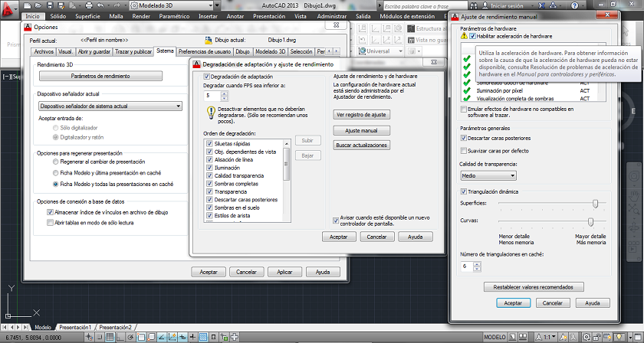Click Parámetros de rendimiento button
This screenshot has width=644, height=343.
coord(100,77)
